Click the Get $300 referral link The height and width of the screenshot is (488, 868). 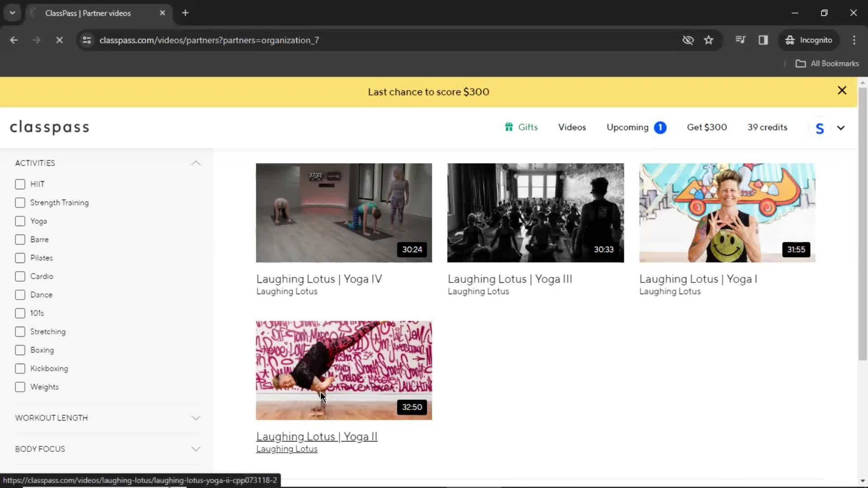(x=707, y=127)
